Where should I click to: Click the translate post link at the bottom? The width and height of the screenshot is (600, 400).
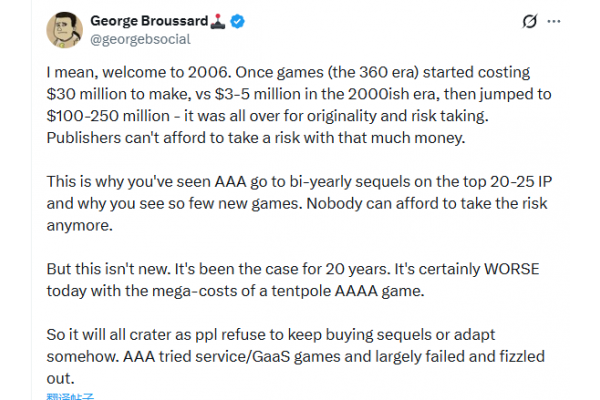coord(69,397)
